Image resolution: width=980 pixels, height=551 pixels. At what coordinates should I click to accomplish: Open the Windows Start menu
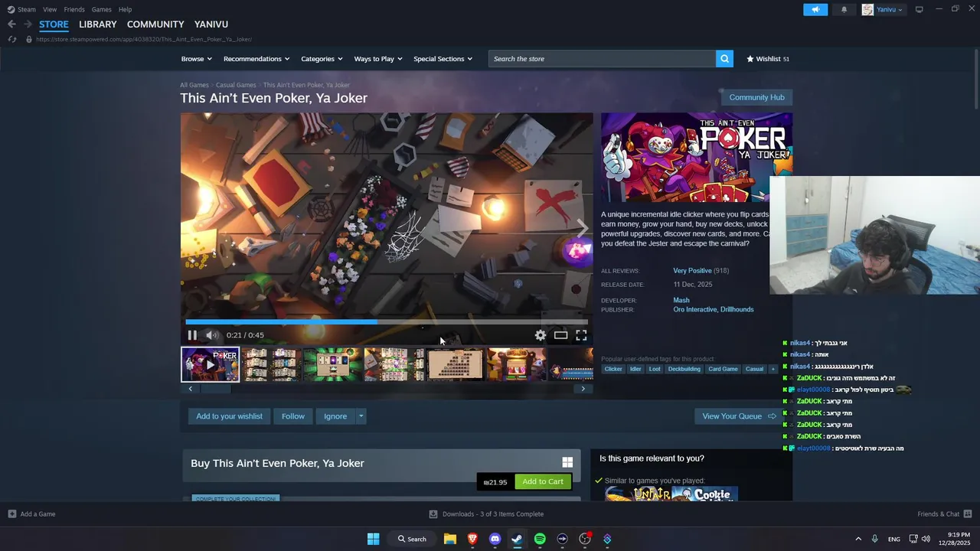pyautogui.click(x=373, y=539)
